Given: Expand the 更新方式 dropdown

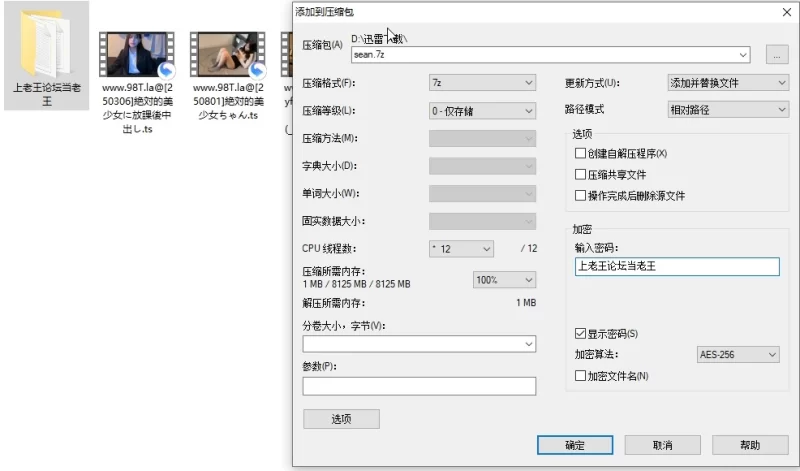Looking at the screenshot, I should pos(728,82).
